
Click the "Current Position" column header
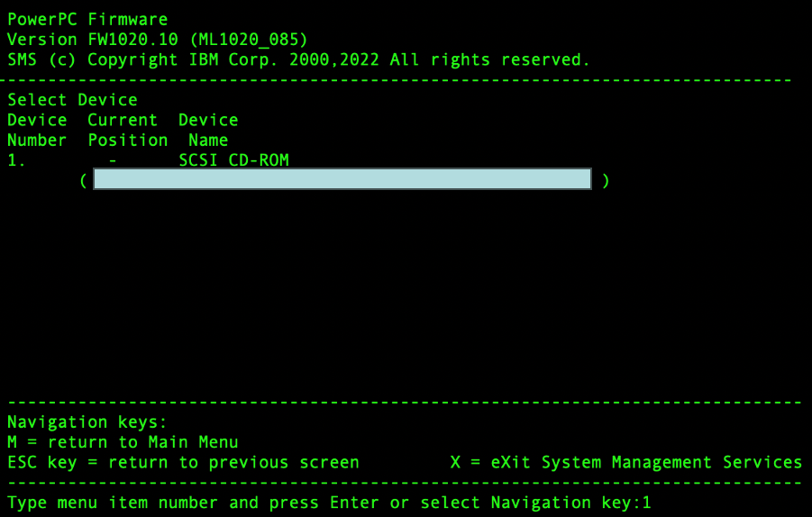tap(127, 130)
